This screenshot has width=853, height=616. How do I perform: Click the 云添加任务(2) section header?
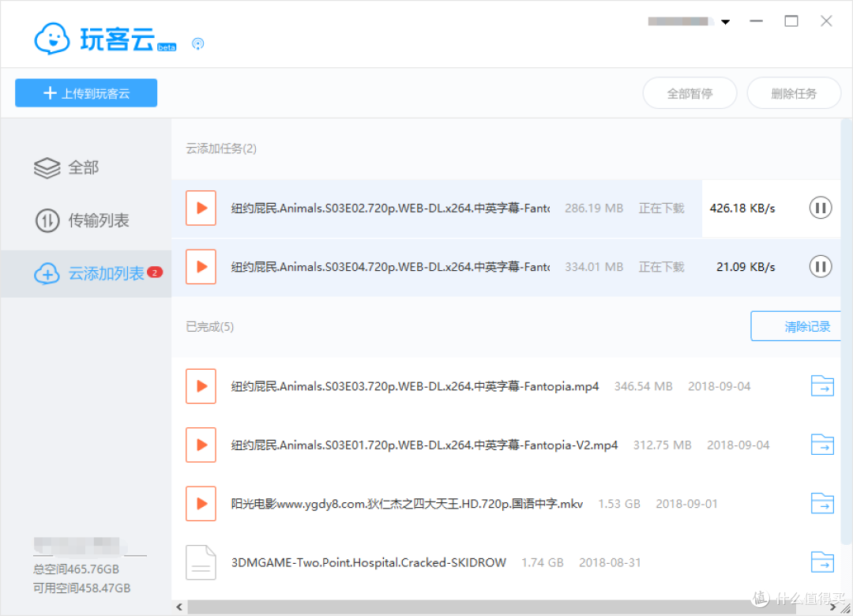221,148
